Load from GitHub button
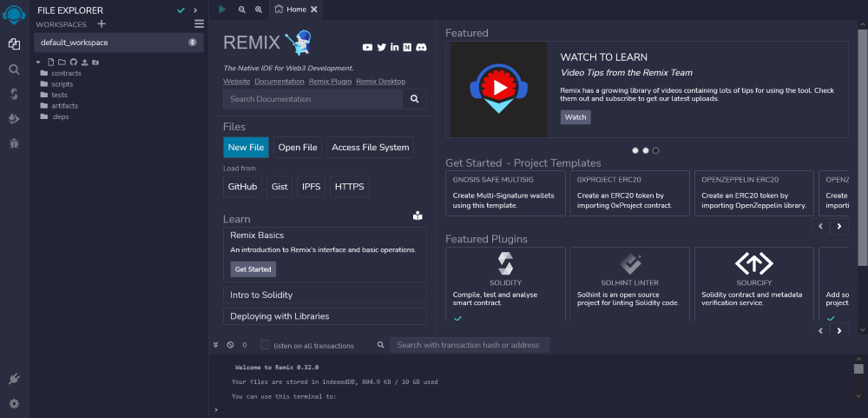868x418 pixels. [x=242, y=187]
